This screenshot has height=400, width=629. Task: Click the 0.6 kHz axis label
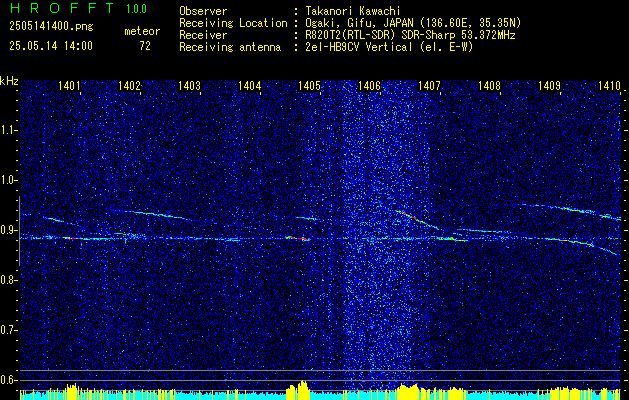click(x=8, y=380)
